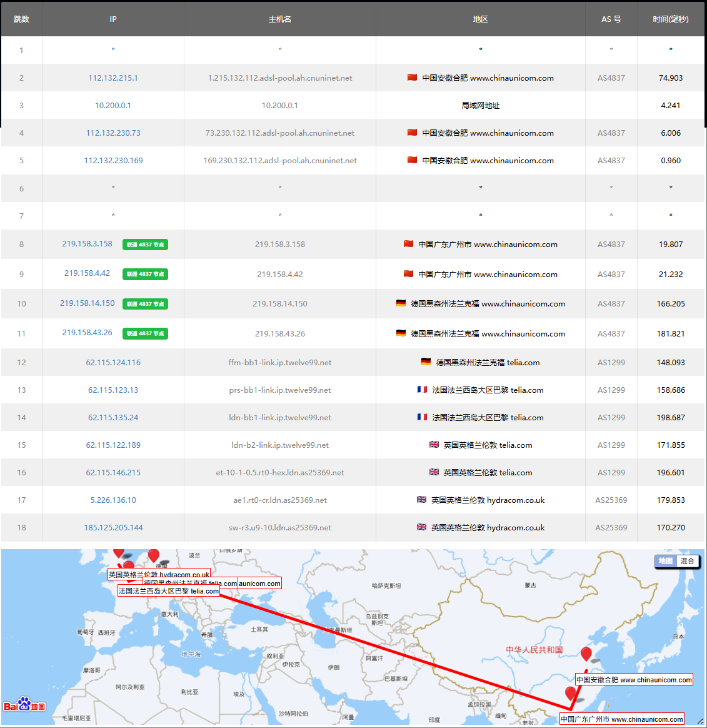Screen dimensions: 707x728
Task: Open IP link 185.125.205.144
Action: (113, 528)
